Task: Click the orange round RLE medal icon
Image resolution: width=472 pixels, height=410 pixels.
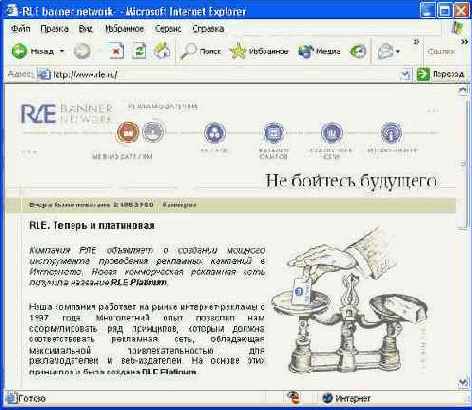Action: [127, 132]
